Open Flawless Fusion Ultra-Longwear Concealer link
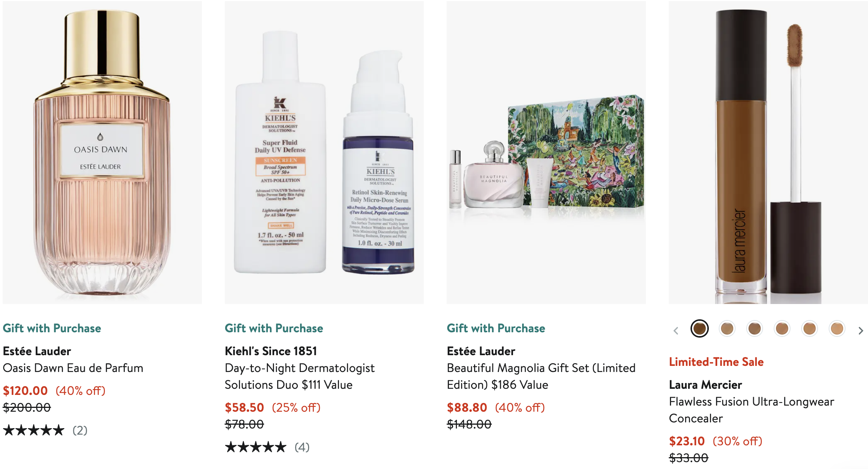The height and width of the screenshot is (469, 868). [x=752, y=410]
